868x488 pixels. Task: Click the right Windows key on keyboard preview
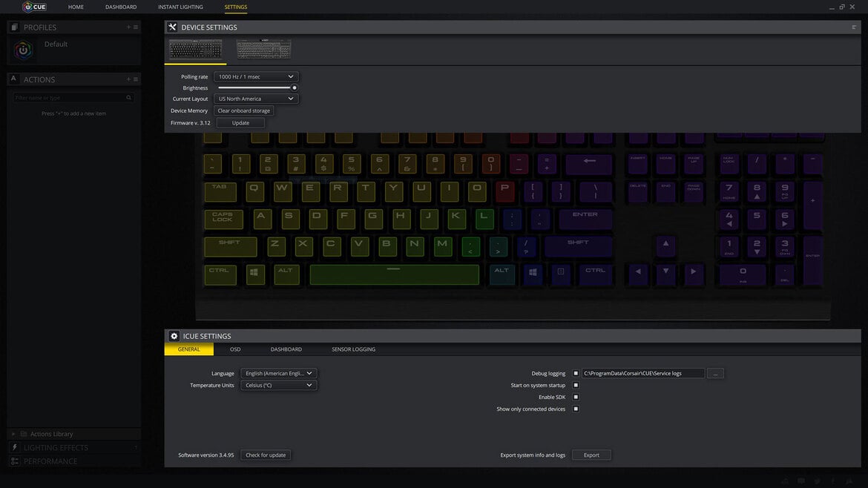point(533,274)
